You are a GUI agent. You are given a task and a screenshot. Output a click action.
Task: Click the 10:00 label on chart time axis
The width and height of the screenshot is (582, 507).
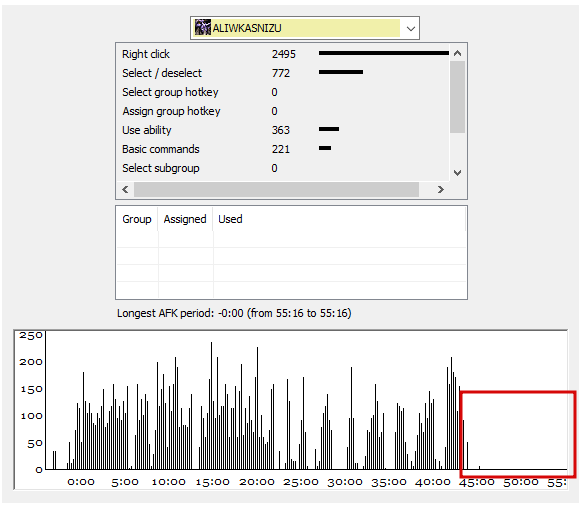[169, 482]
